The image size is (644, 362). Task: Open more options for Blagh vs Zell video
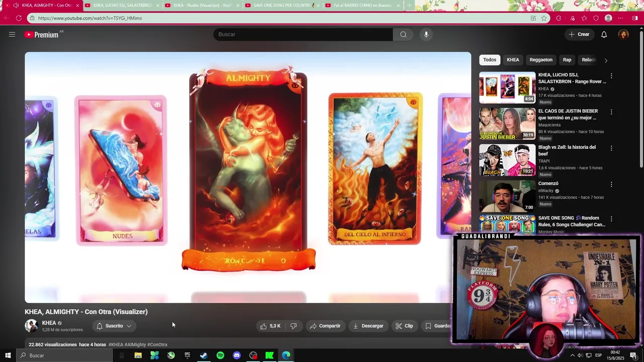click(x=611, y=148)
